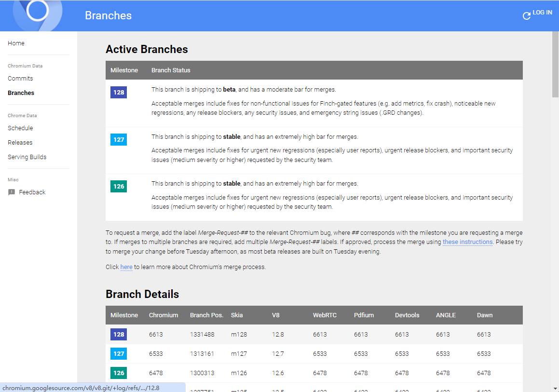559x392 pixels.
Task: Click the Feedback speech bubble icon
Action: click(x=12, y=192)
